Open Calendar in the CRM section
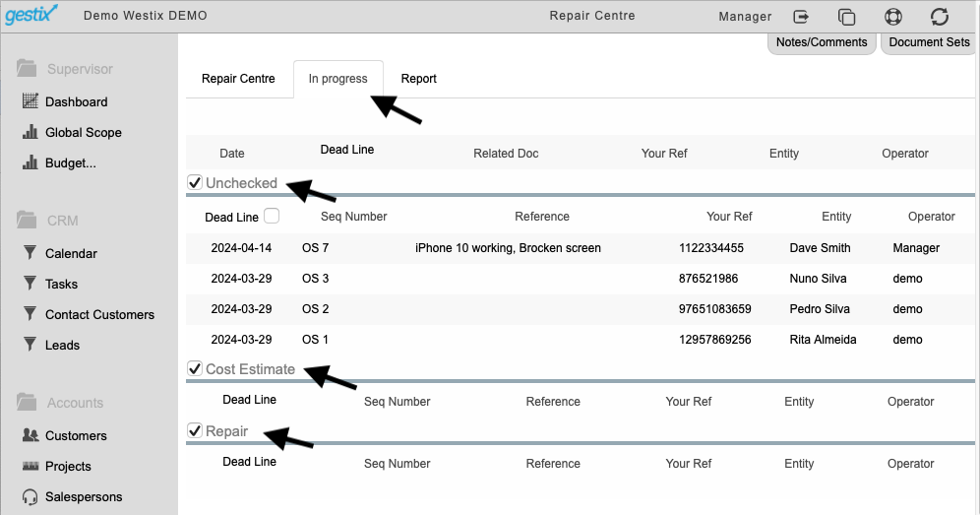This screenshot has height=515, width=980. pyautogui.click(x=71, y=253)
